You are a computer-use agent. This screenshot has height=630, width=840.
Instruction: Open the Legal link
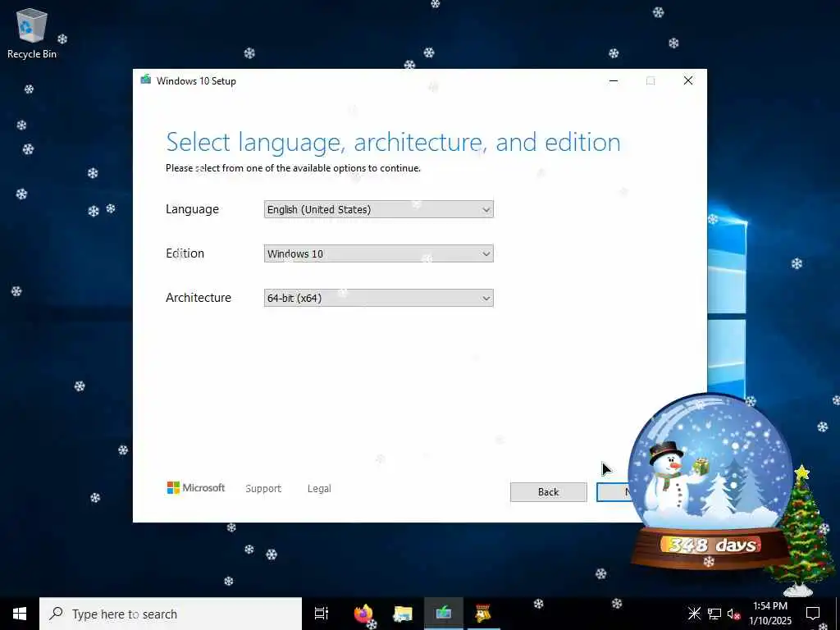coord(319,489)
